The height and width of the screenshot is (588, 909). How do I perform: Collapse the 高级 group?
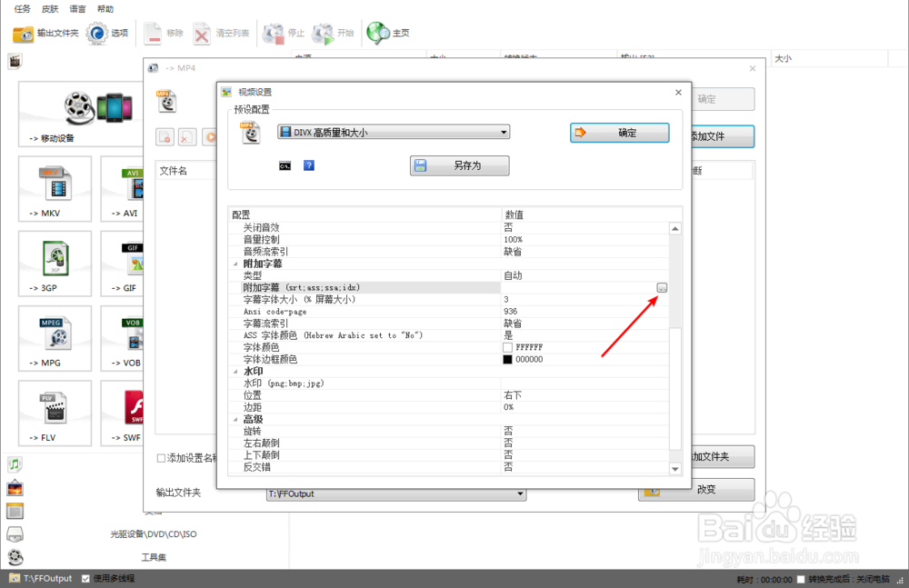click(x=235, y=419)
